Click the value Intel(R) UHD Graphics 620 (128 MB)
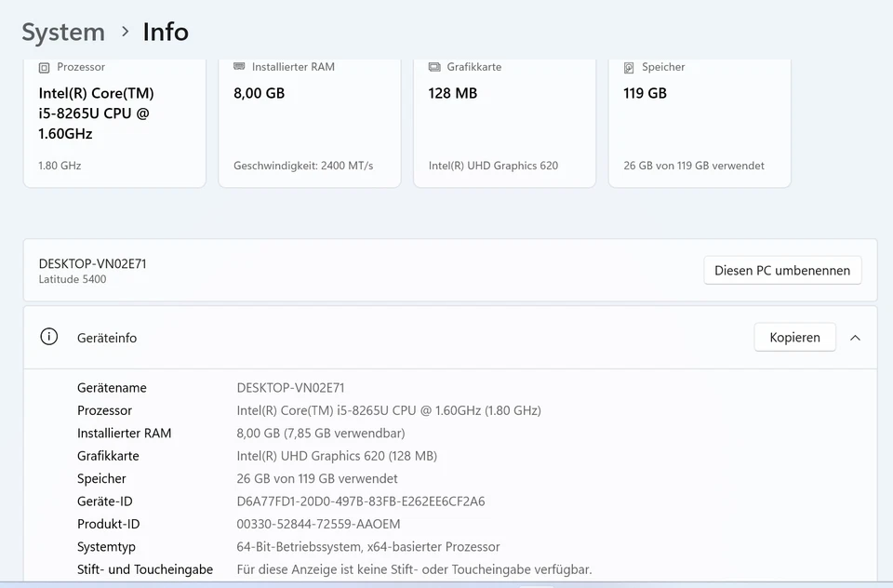This screenshot has width=893, height=588. [337, 456]
